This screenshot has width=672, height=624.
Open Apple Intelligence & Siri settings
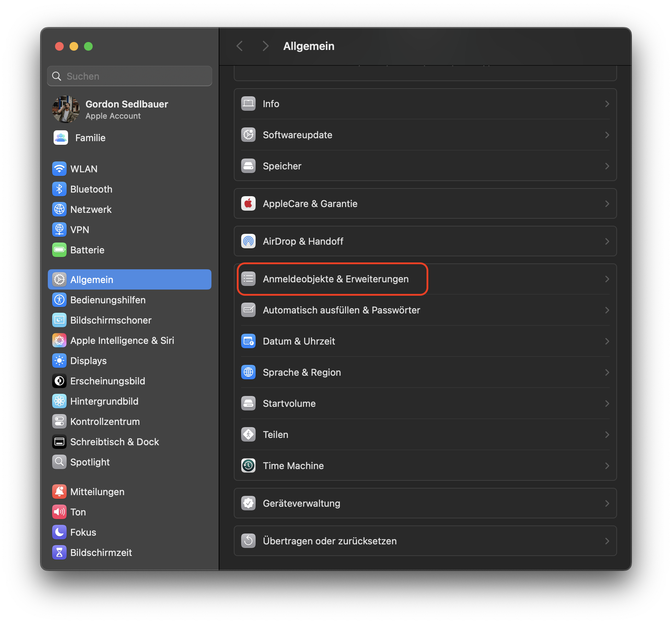pyautogui.click(x=59, y=340)
